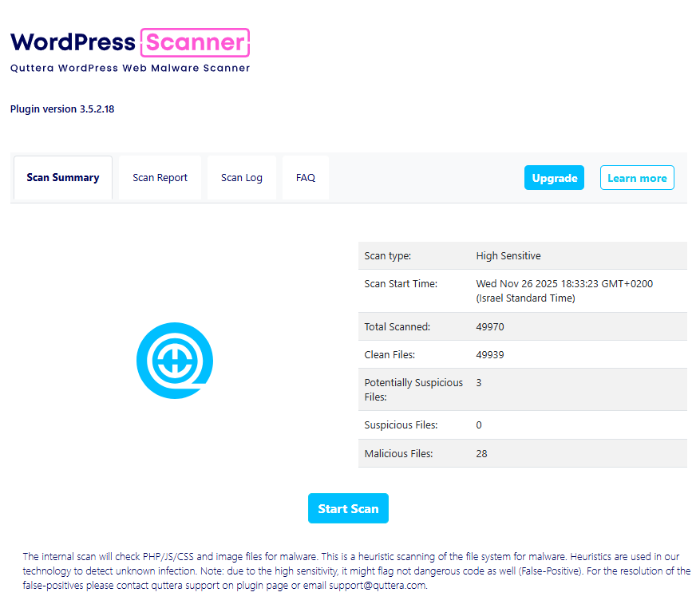
Task: Click the Suspicious Files count of 0
Action: click(x=478, y=424)
